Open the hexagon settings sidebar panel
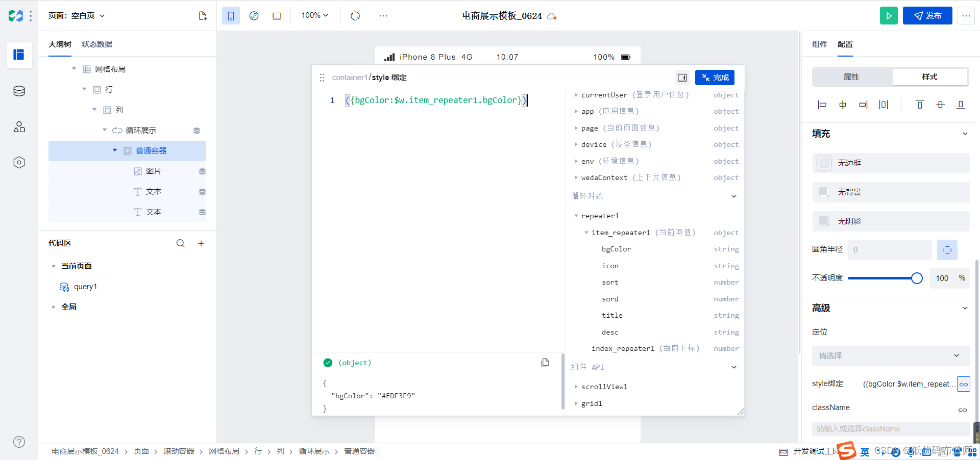The width and height of the screenshot is (980, 460). click(19, 163)
